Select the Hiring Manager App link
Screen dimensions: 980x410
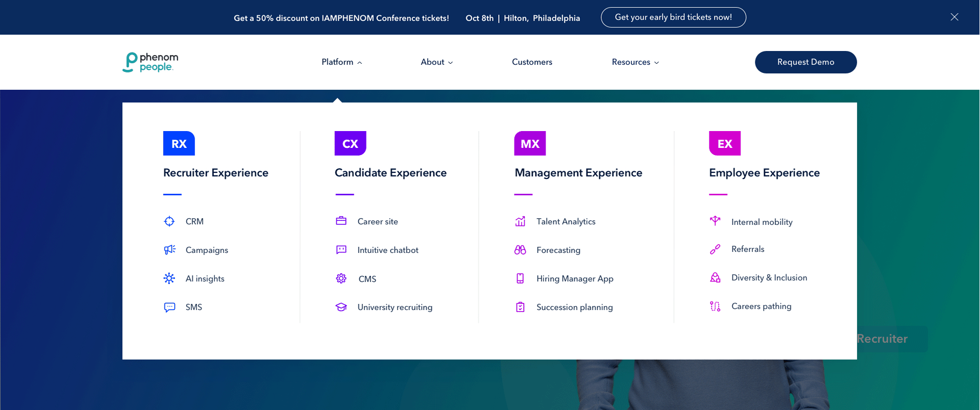(x=575, y=278)
